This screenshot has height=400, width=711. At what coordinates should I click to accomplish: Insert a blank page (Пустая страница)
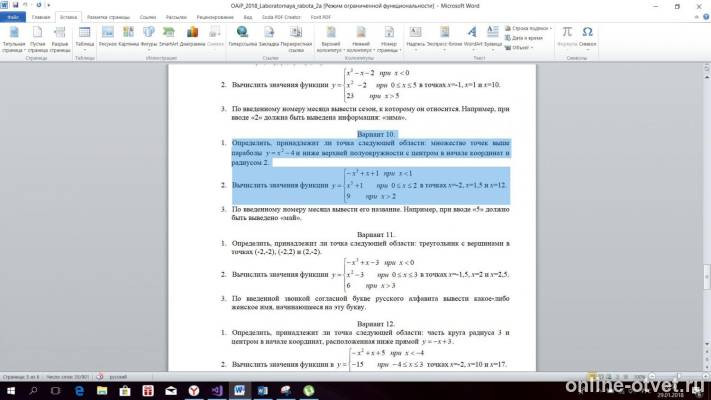[38, 39]
